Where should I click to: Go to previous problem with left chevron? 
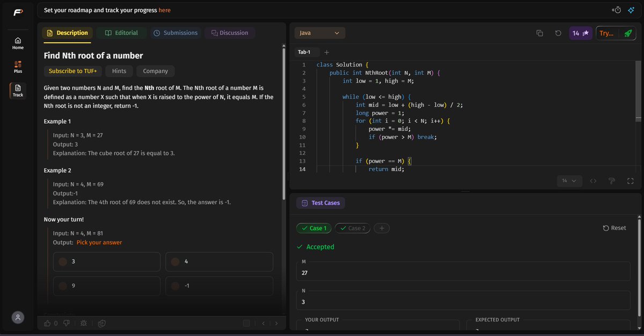[264, 323]
